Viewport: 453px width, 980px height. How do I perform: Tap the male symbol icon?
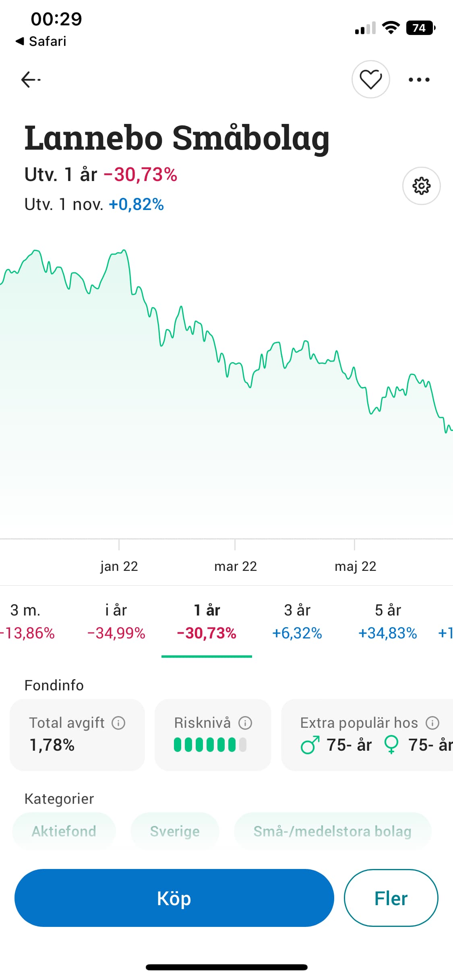coord(310,745)
